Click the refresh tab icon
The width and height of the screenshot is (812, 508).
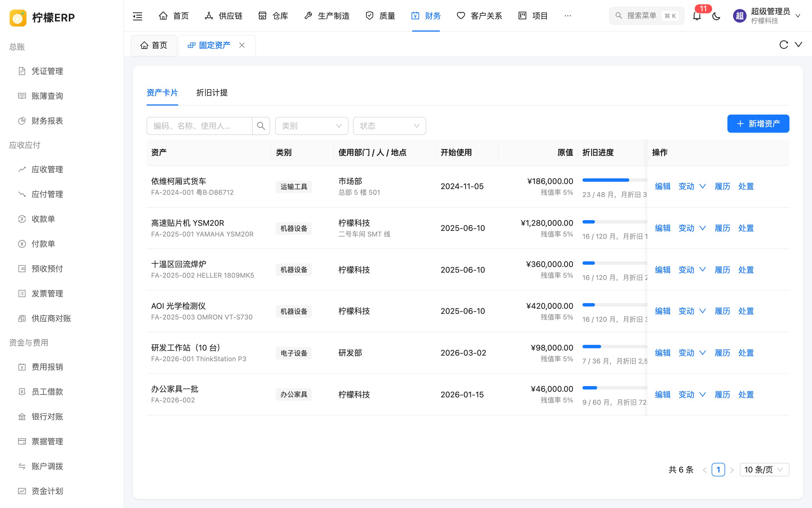coord(784,45)
